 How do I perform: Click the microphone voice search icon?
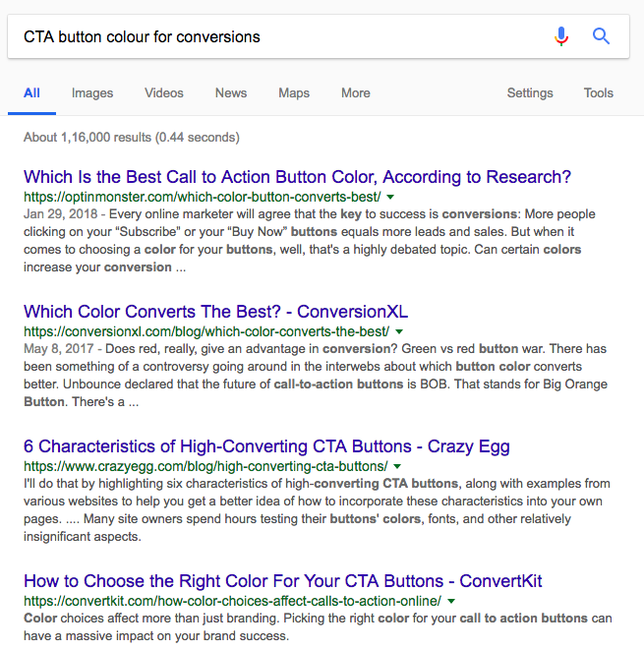(561, 37)
